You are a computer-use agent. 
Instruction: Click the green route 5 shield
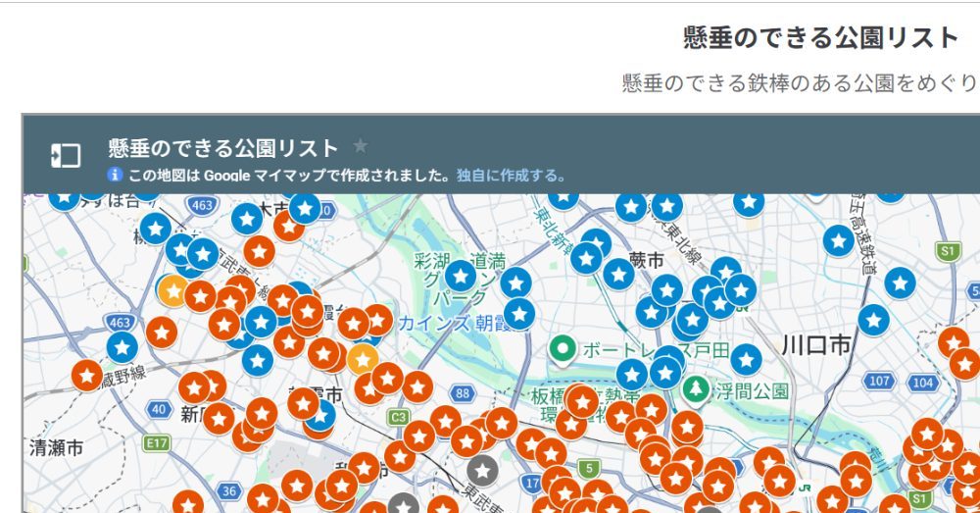[x=589, y=468]
